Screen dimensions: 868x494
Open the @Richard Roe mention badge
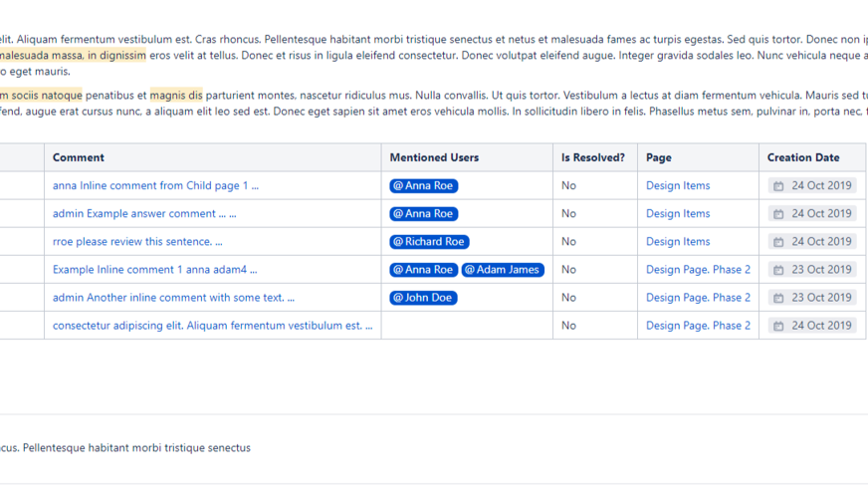coord(429,242)
